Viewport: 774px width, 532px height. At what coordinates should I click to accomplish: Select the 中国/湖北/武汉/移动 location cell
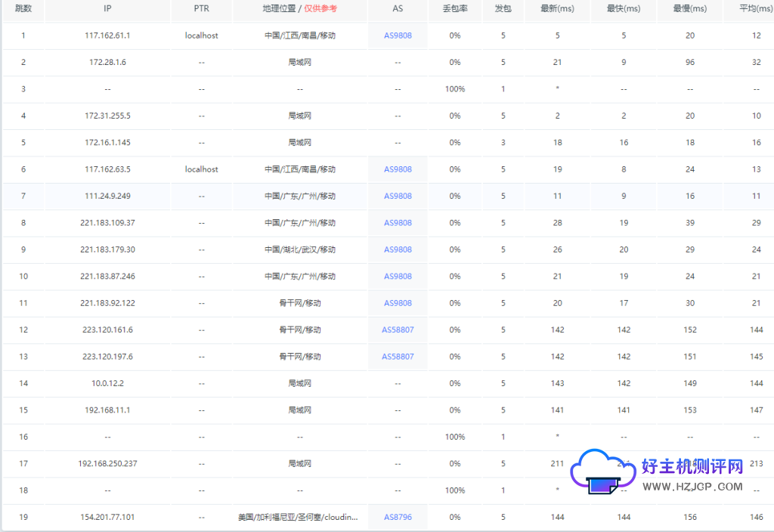pos(300,250)
